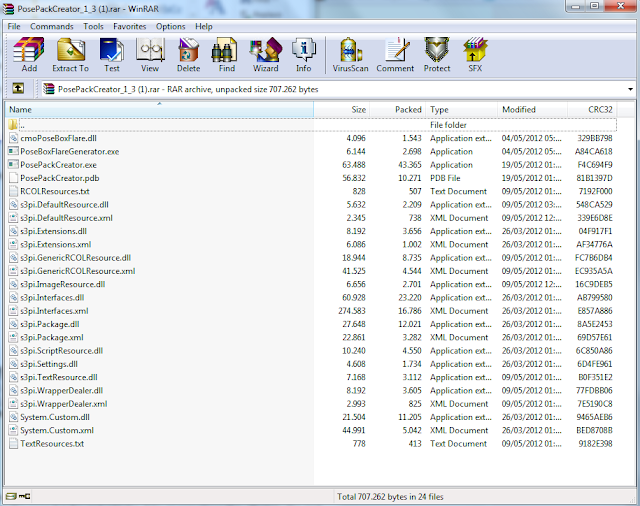640x506 pixels.
Task: Select s3pi.Package.xml file
Action: 52,337
